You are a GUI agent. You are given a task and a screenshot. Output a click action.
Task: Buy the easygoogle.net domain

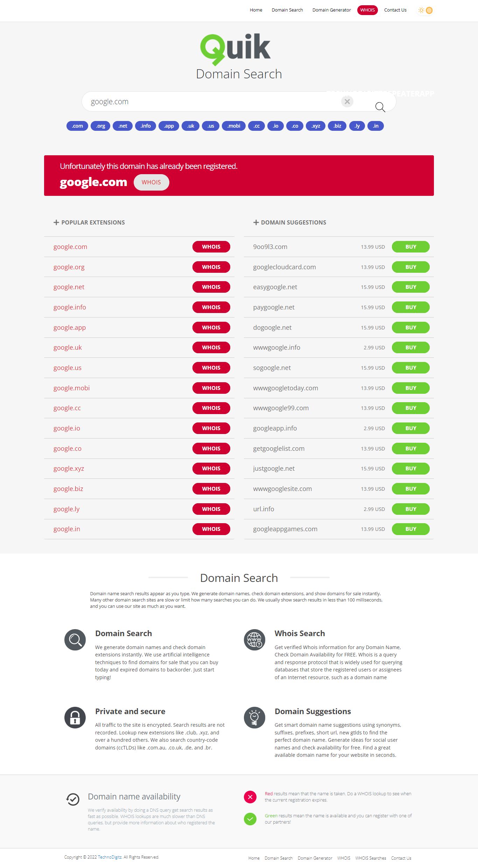point(410,287)
